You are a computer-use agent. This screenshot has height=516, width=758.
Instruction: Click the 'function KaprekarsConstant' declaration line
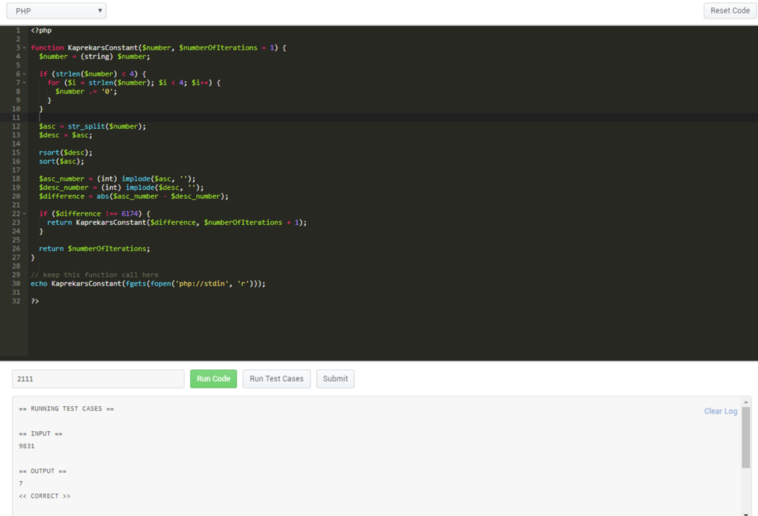(159, 48)
